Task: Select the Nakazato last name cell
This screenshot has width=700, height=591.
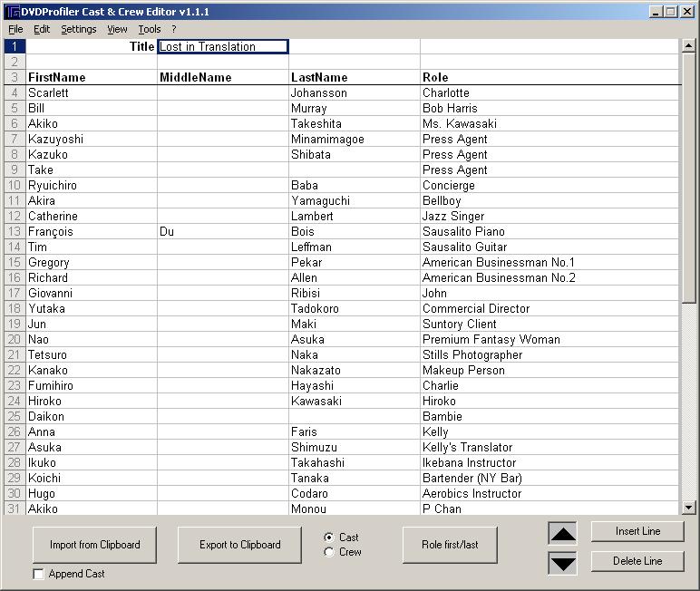Action: tap(355, 370)
